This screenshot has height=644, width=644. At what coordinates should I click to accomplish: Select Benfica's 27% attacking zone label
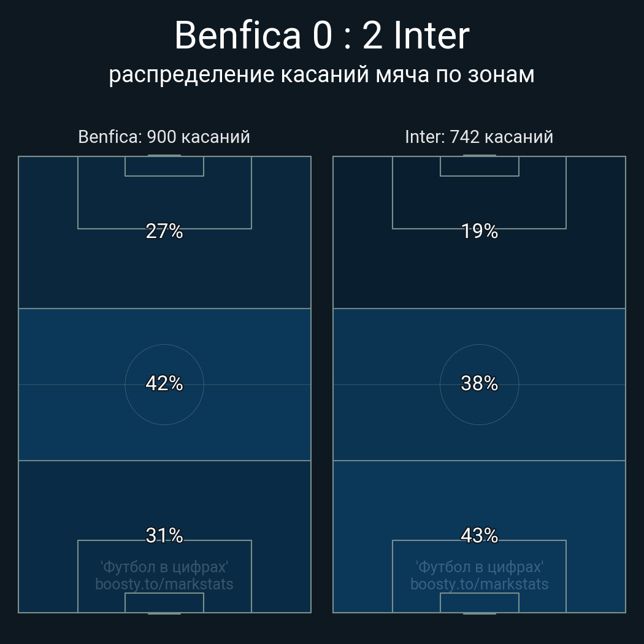(164, 231)
